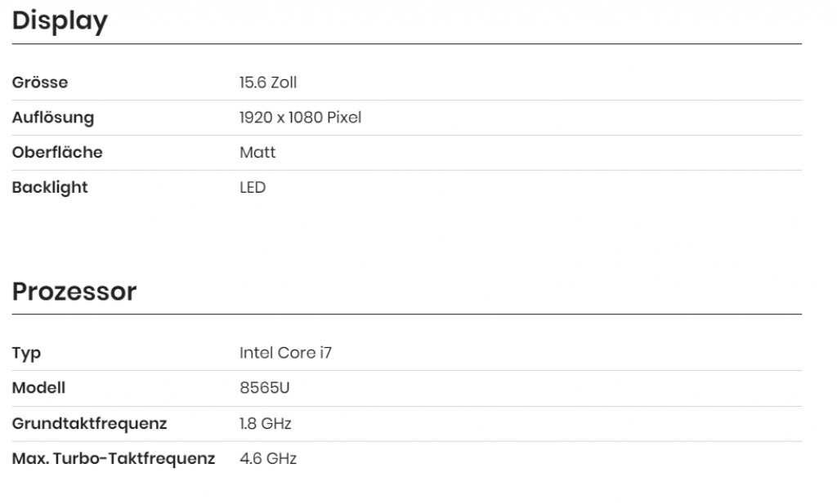The width and height of the screenshot is (837, 504).
Task: Click the 8565U model value
Action: click(264, 389)
